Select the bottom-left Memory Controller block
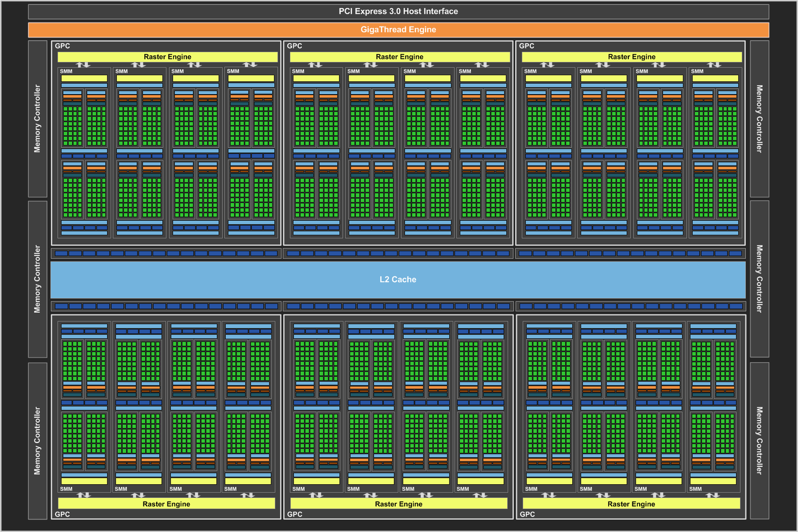Viewport: 798px width, 532px height. 37,441
